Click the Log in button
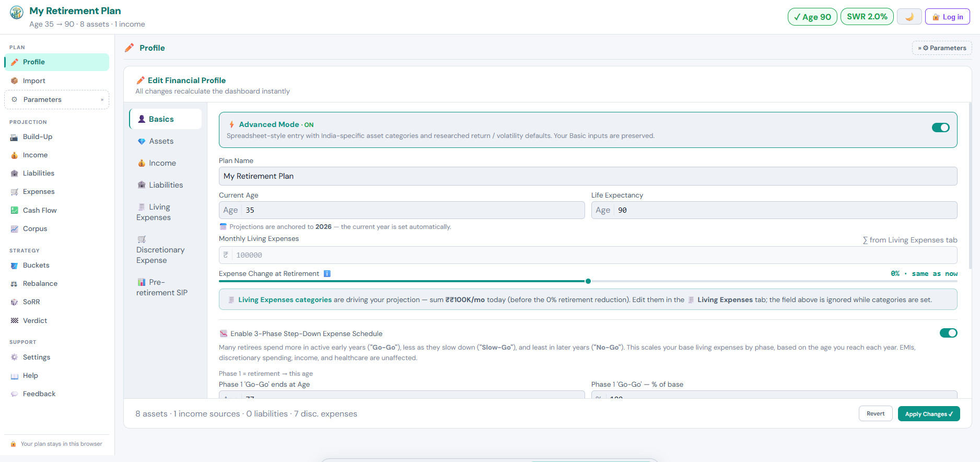This screenshot has width=980, height=462. point(948,17)
